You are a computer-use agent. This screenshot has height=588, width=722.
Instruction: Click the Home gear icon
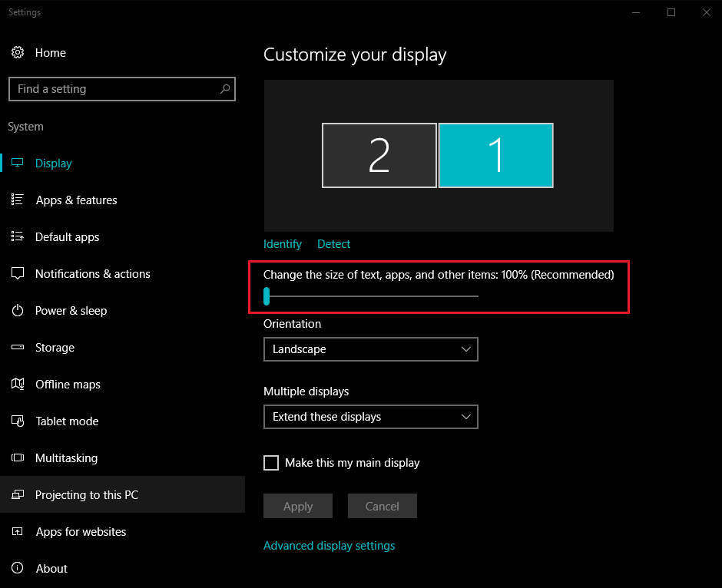pyautogui.click(x=18, y=52)
